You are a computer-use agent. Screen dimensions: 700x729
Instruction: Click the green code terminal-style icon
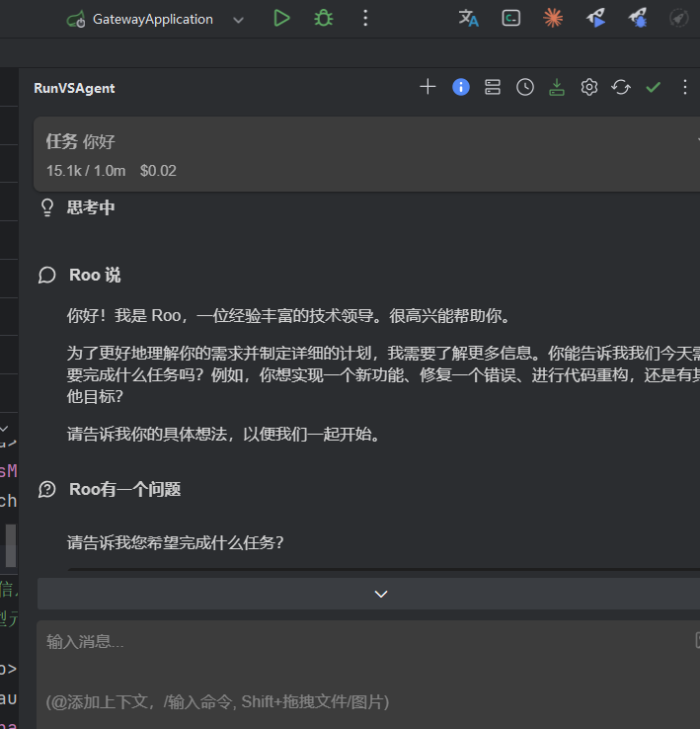point(510,19)
